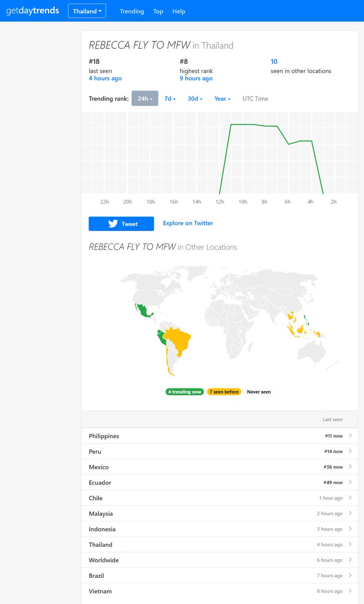Screen dimensions: 364x604
Task: Click the chevron on the Worldwide row
Action: point(350,560)
